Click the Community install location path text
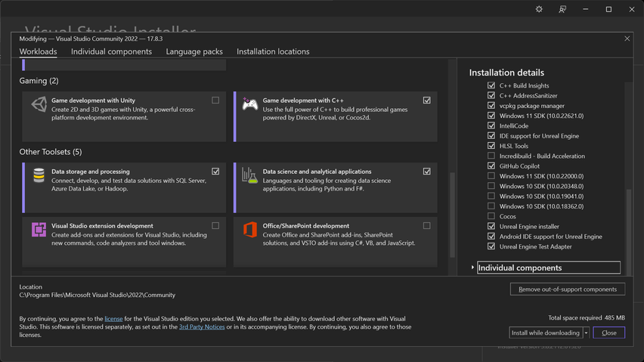Viewport: 644px width, 362px height. (98, 295)
